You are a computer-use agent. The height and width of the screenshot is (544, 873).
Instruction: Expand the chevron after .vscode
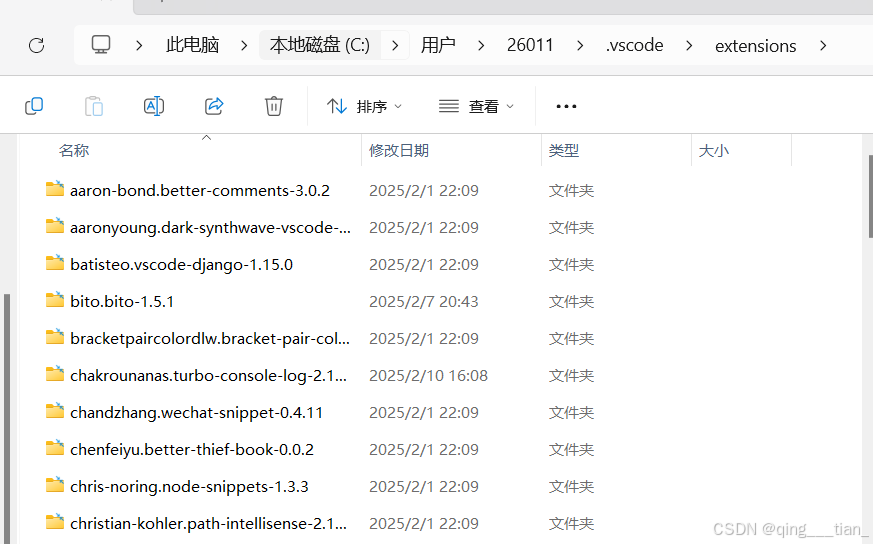pyautogui.click(x=689, y=45)
